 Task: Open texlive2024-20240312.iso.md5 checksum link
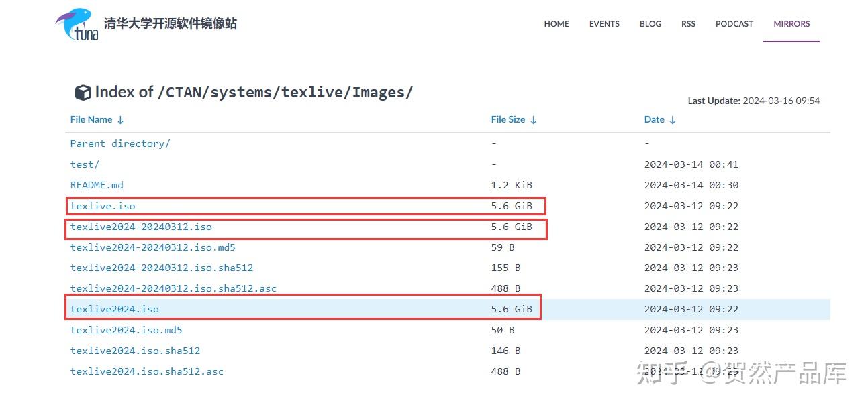[x=153, y=247]
